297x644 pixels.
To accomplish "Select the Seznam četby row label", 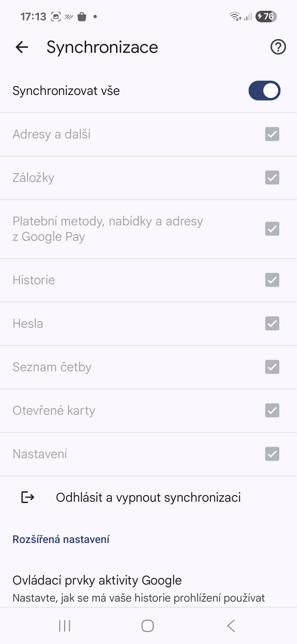I will [52, 367].
